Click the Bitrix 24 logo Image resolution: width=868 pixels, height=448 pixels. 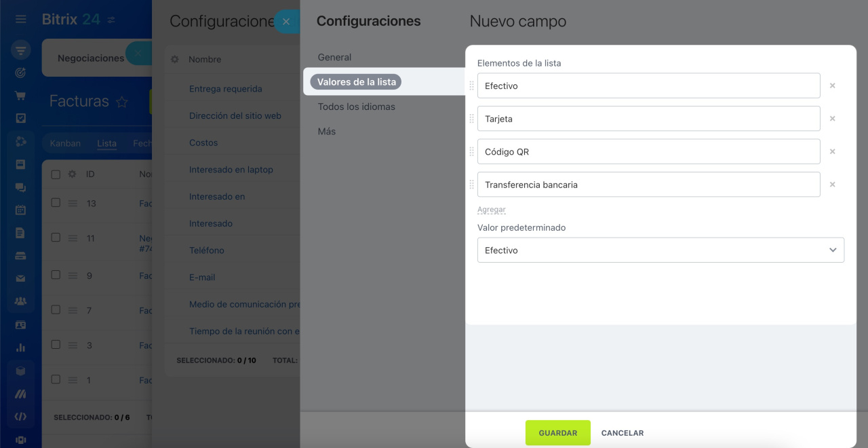tap(71, 20)
